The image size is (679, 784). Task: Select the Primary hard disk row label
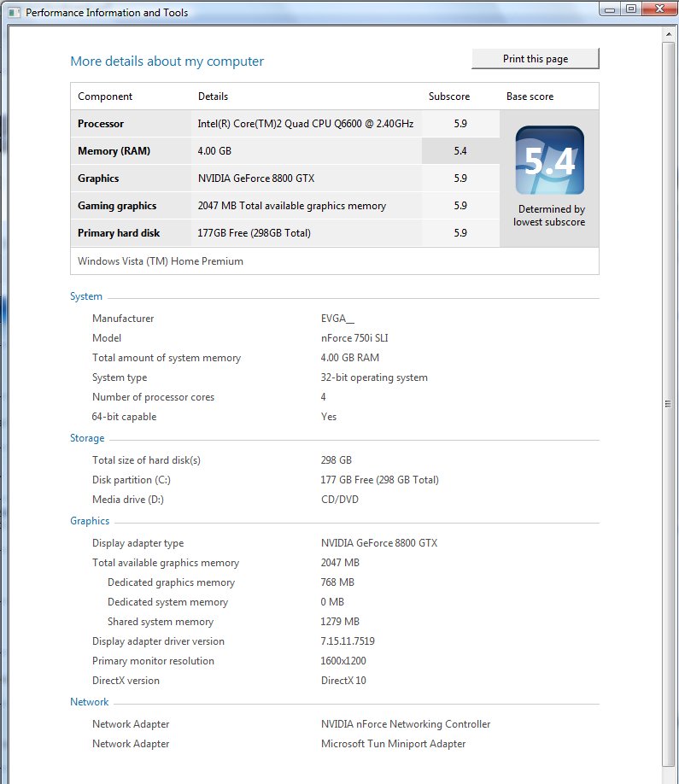(119, 233)
